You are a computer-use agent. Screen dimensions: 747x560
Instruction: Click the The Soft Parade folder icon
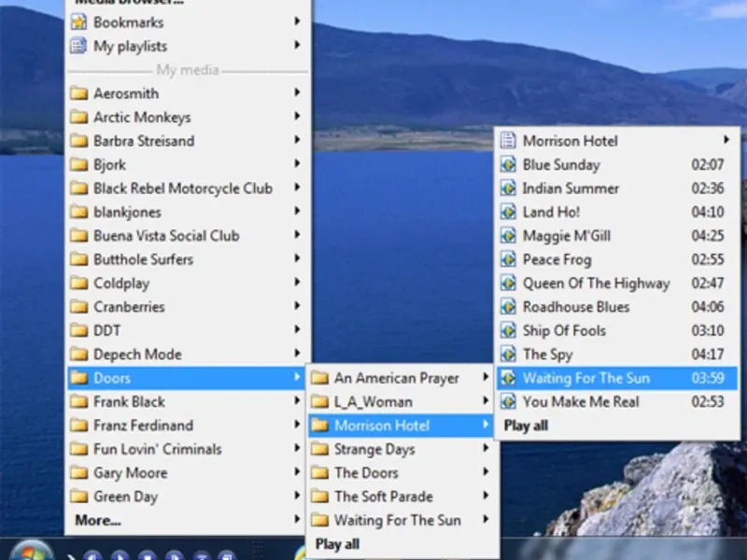click(x=319, y=497)
